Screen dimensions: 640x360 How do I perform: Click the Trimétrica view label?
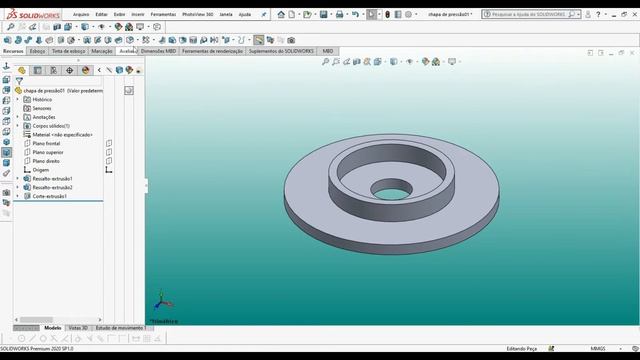point(164,321)
